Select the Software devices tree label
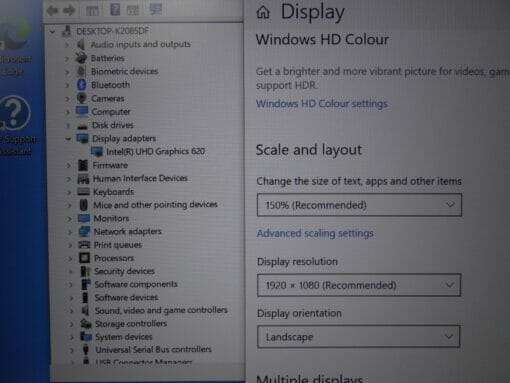The width and height of the screenshot is (510, 383). pyautogui.click(x=126, y=297)
